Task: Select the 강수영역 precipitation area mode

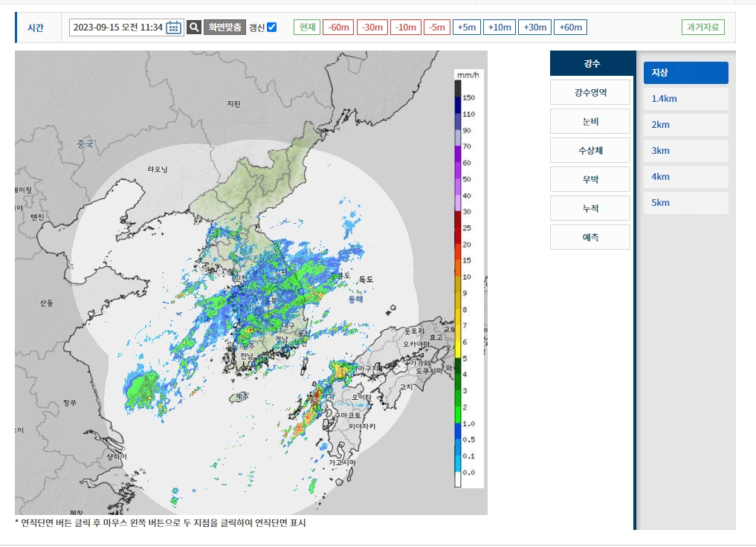Action: (x=589, y=91)
